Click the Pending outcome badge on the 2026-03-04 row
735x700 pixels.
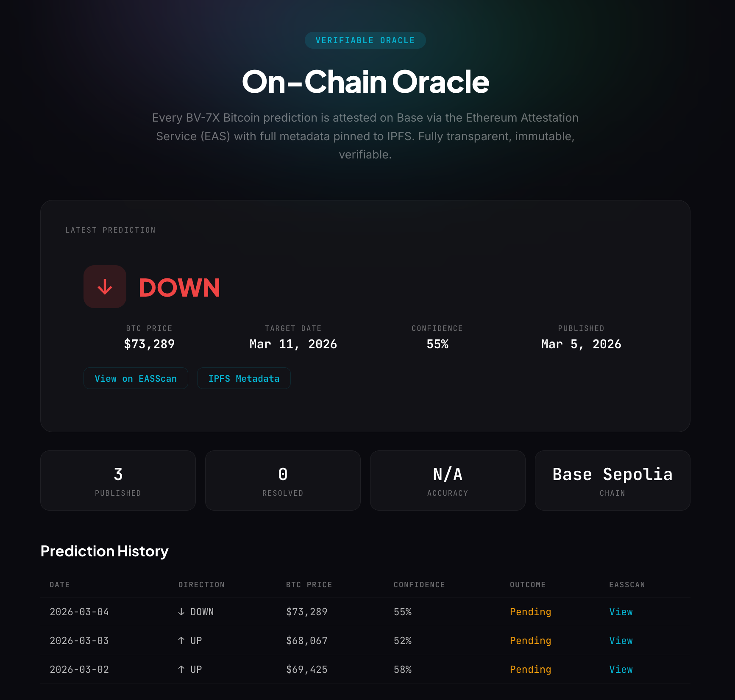click(x=530, y=612)
